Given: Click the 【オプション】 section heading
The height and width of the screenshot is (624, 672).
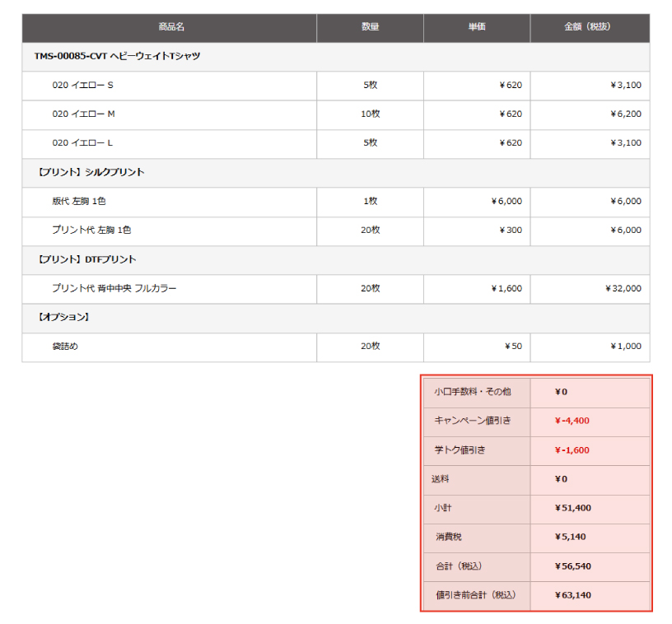Looking at the screenshot, I should [x=63, y=317].
